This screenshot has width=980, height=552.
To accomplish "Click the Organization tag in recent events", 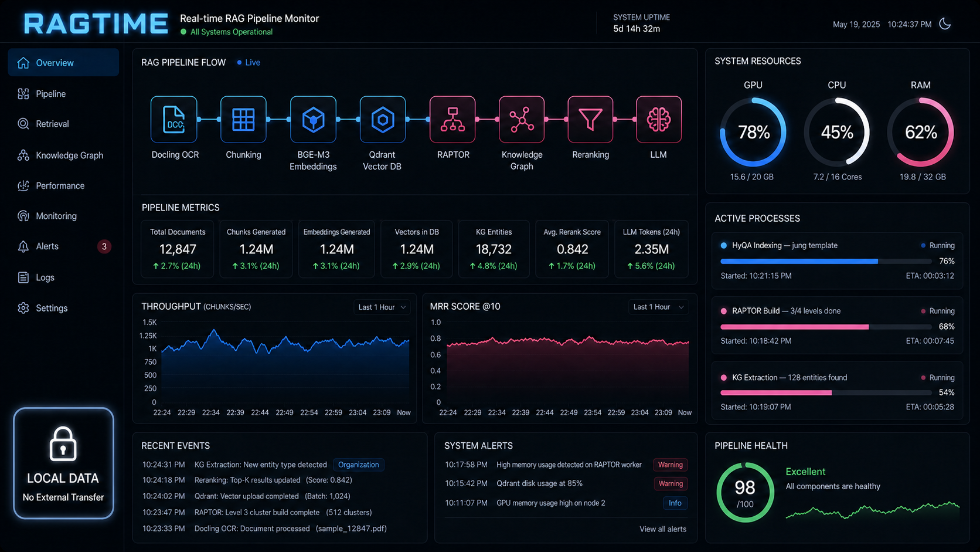I will [358, 465].
